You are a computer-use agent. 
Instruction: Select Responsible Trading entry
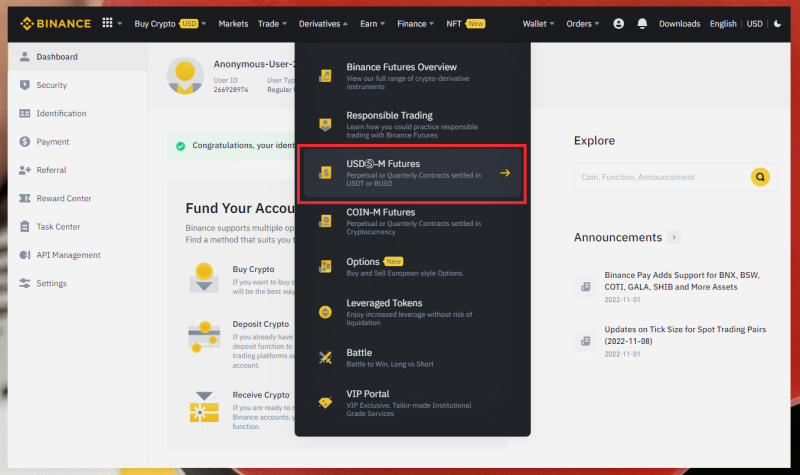412,124
